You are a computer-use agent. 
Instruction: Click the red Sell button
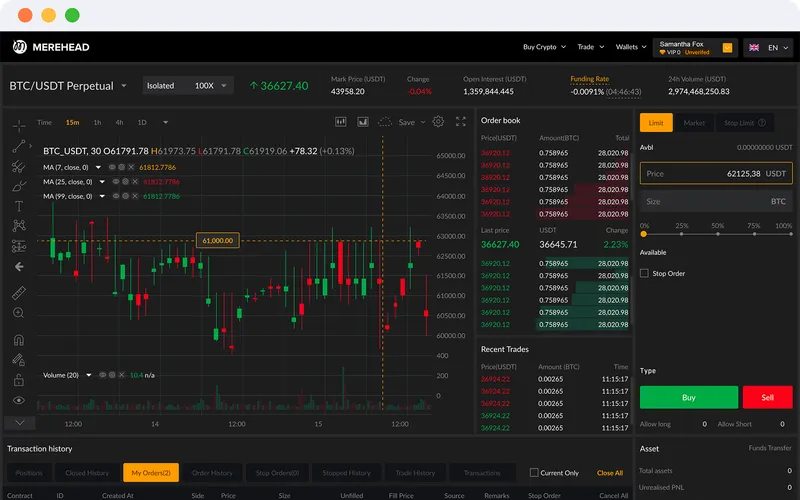tap(767, 397)
